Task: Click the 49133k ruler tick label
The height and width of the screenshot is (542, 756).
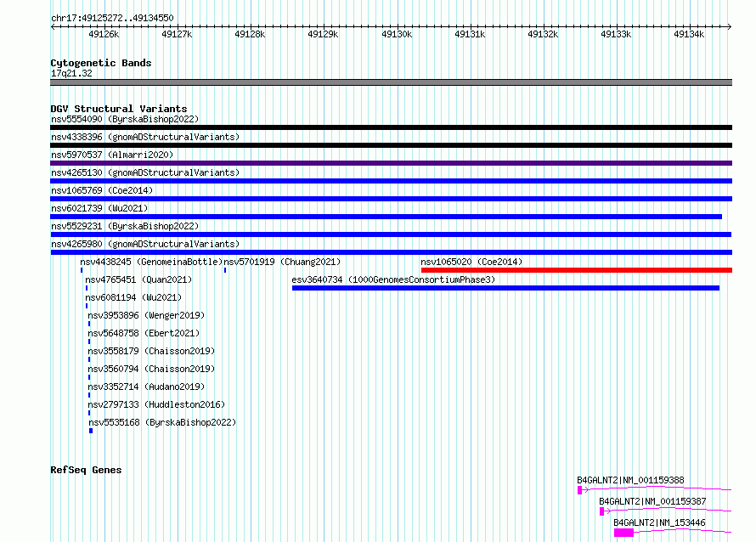Action: (x=616, y=34)
